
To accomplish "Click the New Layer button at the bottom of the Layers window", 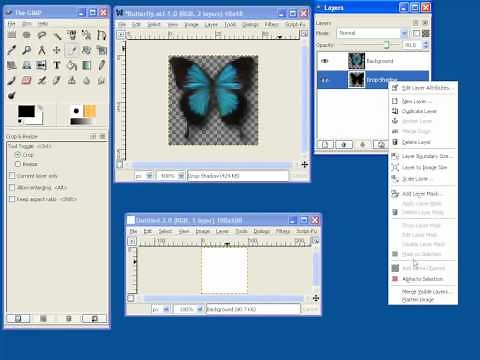I will click(325, 144).
